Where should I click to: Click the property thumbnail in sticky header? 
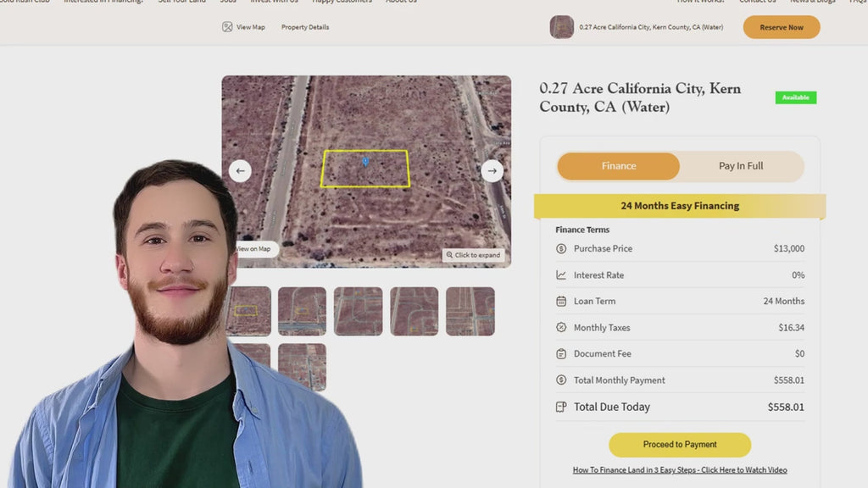click(x=561, y=27)
